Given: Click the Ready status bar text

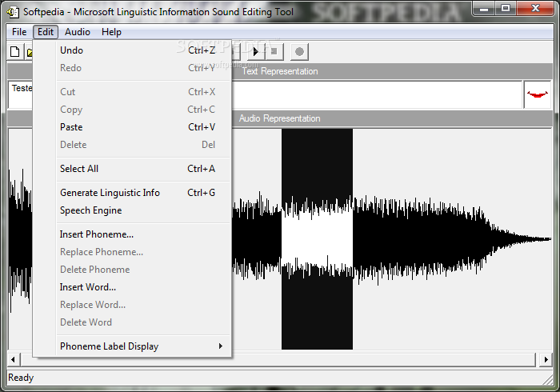Looking at the screenshot, I should 21,378.
